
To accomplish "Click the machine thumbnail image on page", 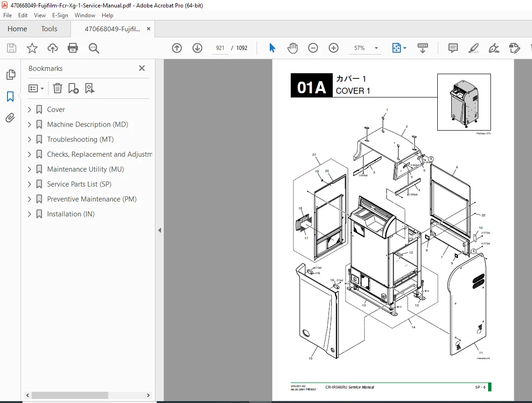I will 464,102.
